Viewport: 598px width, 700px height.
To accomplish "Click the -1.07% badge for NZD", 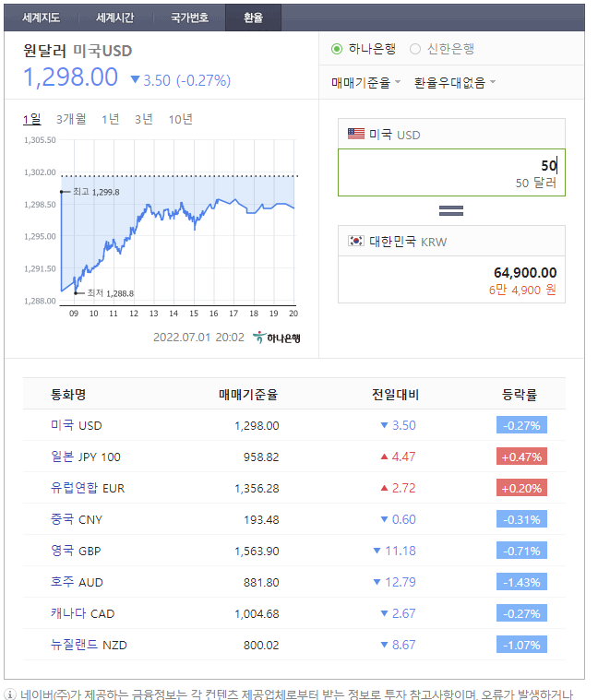I will click(521, 645).
